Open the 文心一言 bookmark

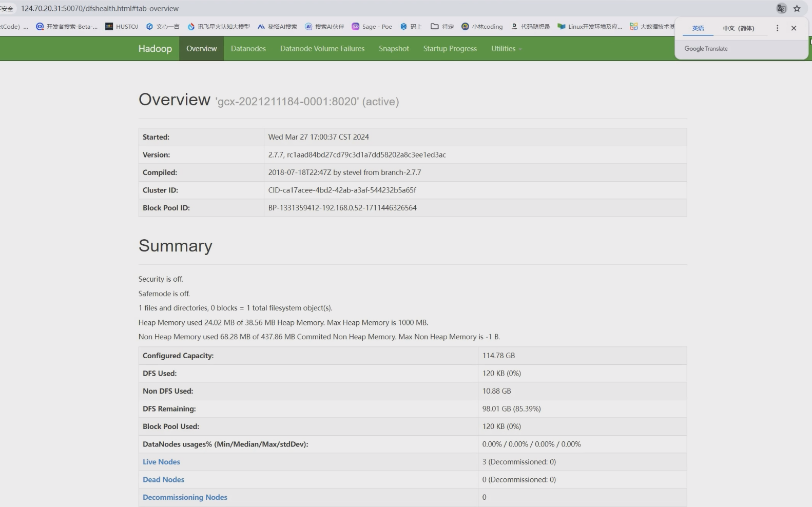click(163, 27)
